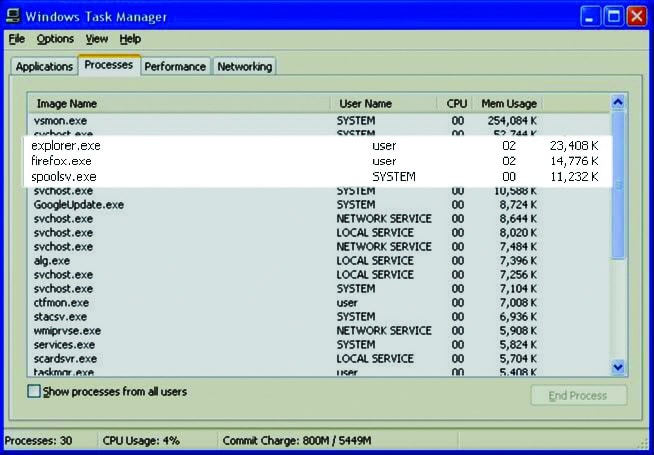
Task: Switch to the Performance tab
Action: coord(175,67)
